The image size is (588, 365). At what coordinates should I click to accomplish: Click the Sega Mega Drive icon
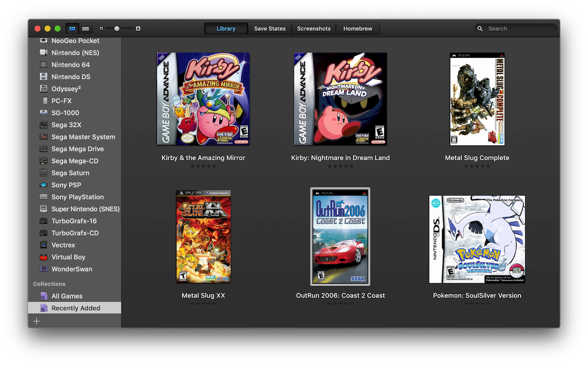[43, 149]
